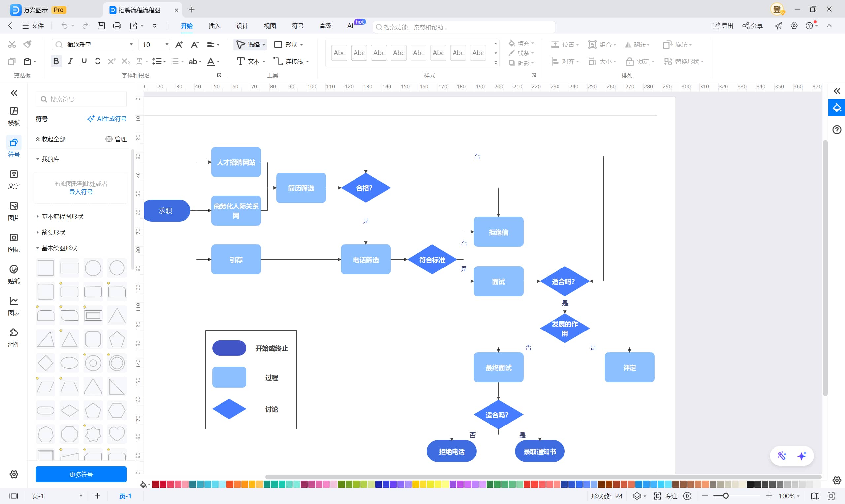Click AI Generate Symbol link
845x504 pixels.
[107, 119]
